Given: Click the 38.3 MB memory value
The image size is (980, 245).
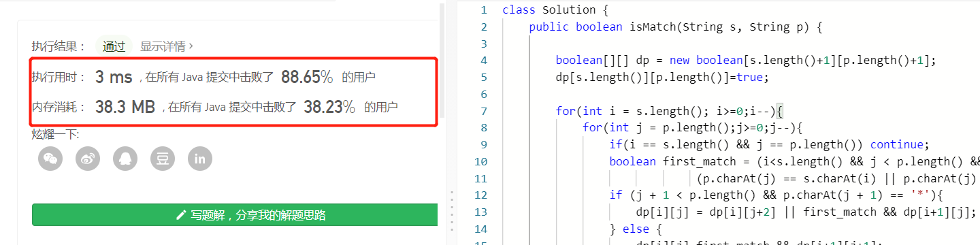Looking at the screenshot, I should pos(125,107).
